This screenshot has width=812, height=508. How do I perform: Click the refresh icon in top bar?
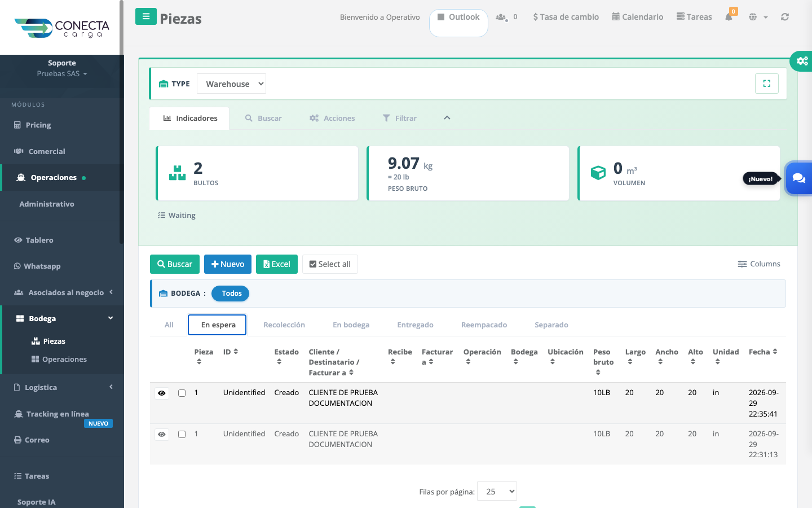pyautogui.click(x=785, y=17)
